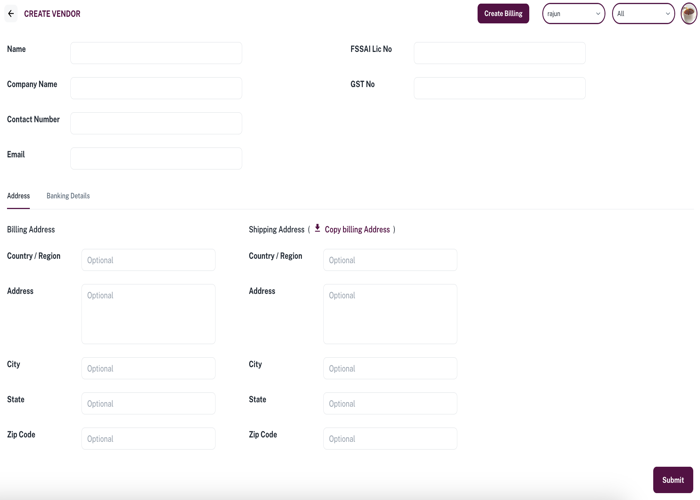Switch to the Banking Details tab
Screen dimensions: 700x500
tap(68, 196)
